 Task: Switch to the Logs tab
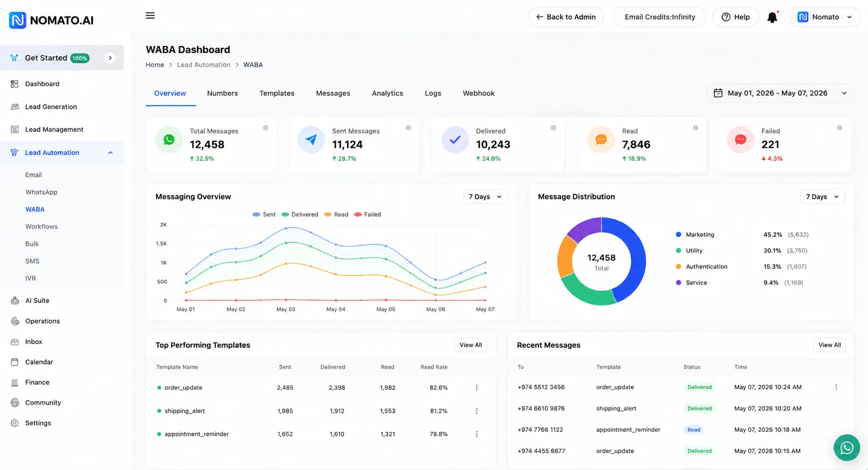(433, 94)
